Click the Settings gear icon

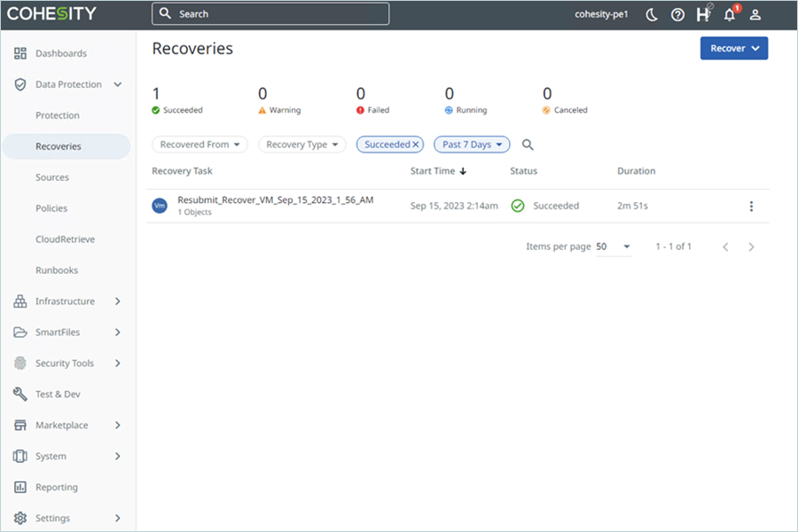20,518
